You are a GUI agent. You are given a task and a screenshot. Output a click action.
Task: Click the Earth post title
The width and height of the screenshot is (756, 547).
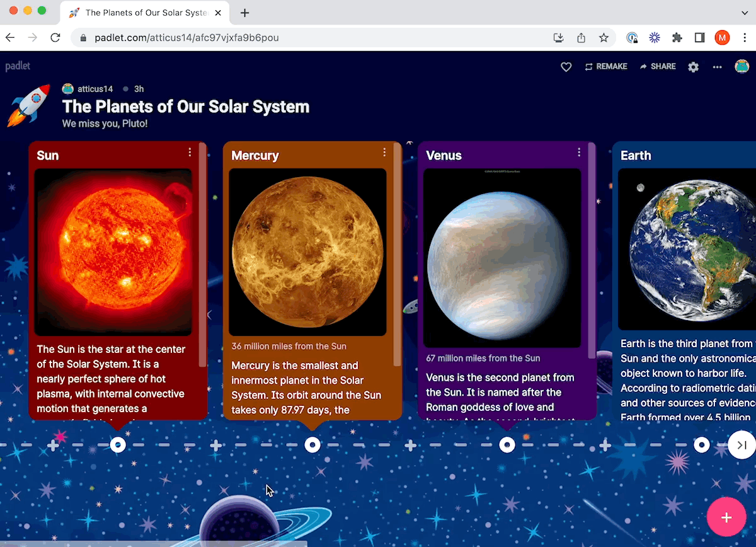[x=636, y=156]
